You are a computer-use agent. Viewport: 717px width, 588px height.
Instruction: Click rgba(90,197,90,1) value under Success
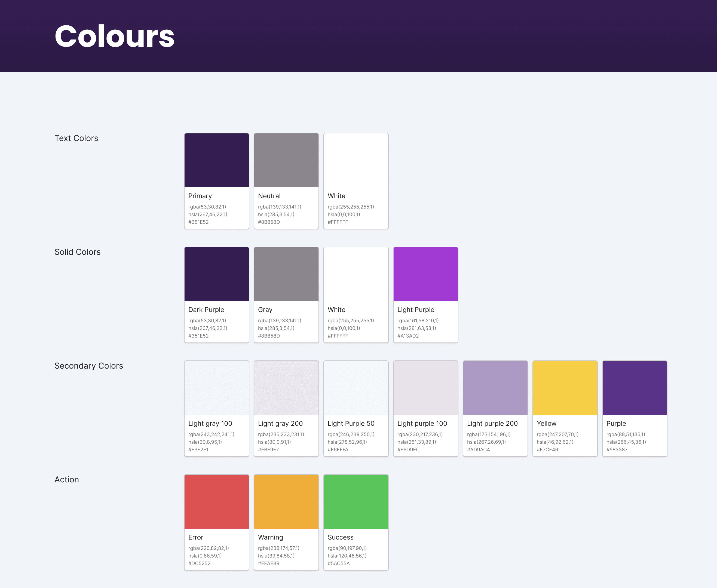click(347, 548)
